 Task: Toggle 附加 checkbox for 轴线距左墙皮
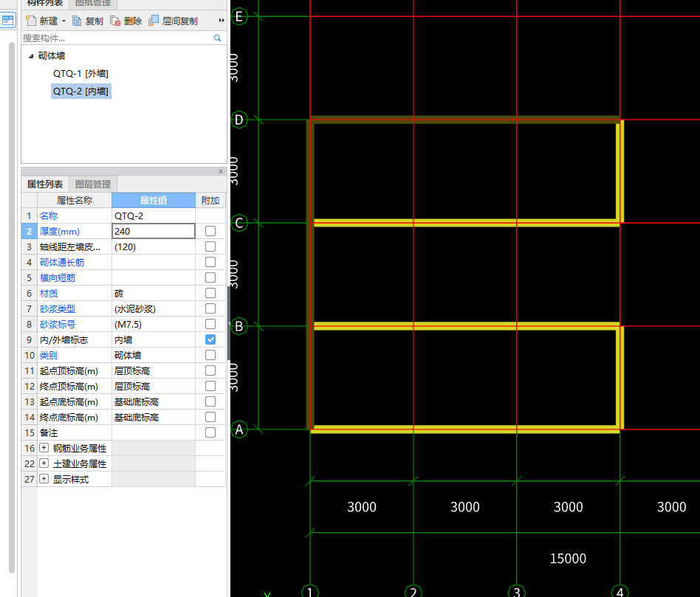pos(210,246)
